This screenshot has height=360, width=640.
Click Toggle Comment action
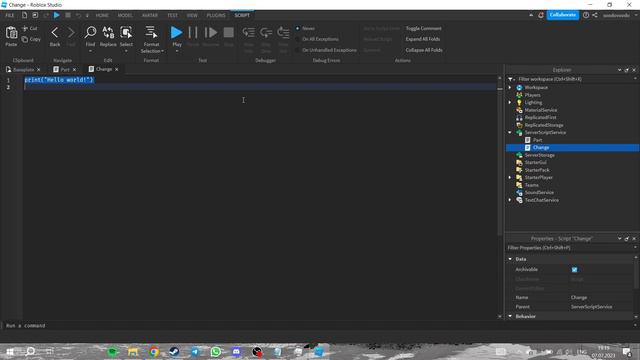[423, 29]
